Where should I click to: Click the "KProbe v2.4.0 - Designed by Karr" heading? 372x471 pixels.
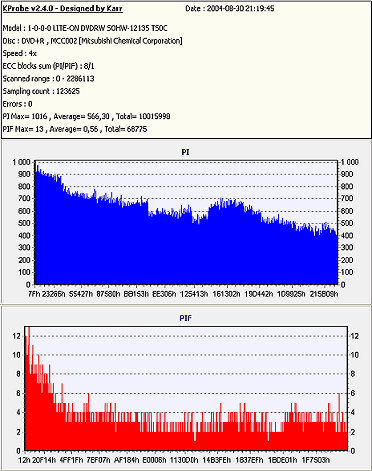[63, 9]
